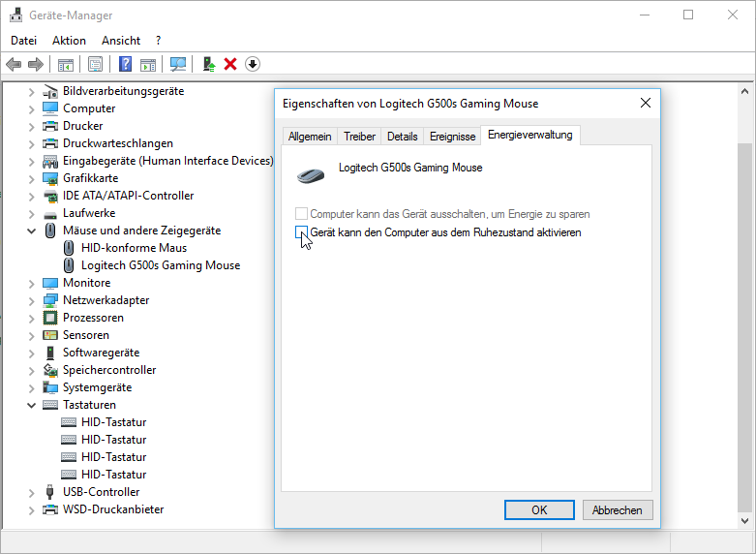Click the Abbrechen button

click(618, 510)
